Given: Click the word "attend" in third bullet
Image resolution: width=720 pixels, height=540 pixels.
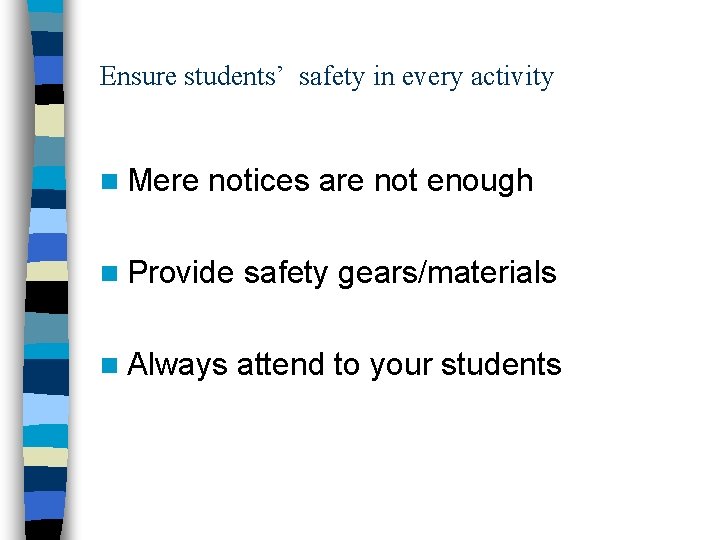Looking at the screenshot, I should click(280, 365).
